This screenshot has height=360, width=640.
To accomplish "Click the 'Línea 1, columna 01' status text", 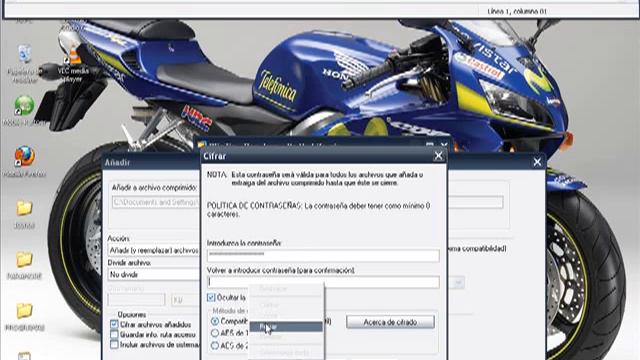I will (517, 11).
